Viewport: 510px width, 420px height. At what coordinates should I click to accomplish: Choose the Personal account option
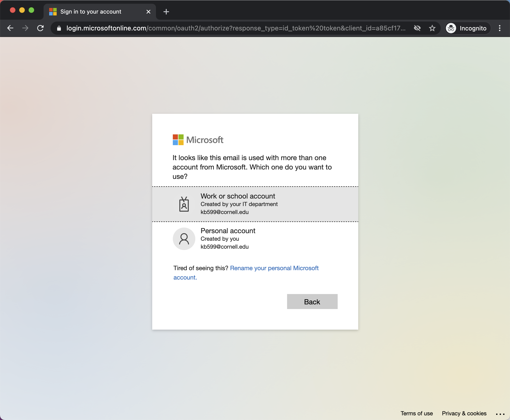point(255,239)
